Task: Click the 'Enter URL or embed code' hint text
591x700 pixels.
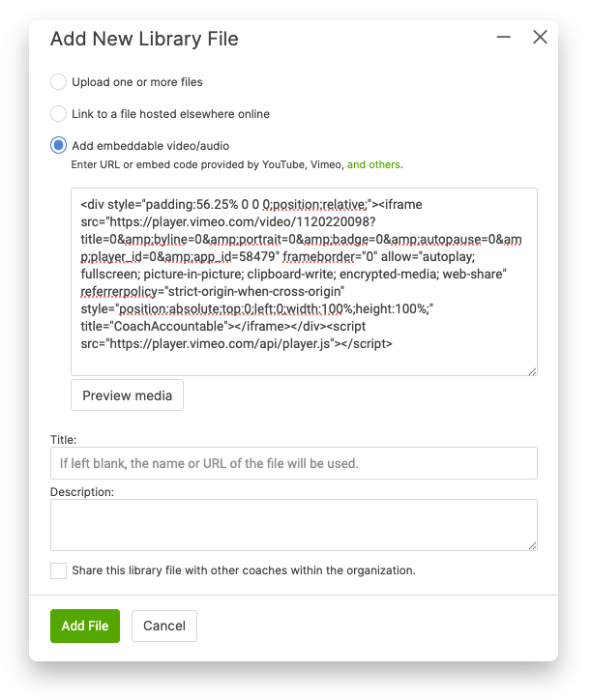Action: coord(208,164)
